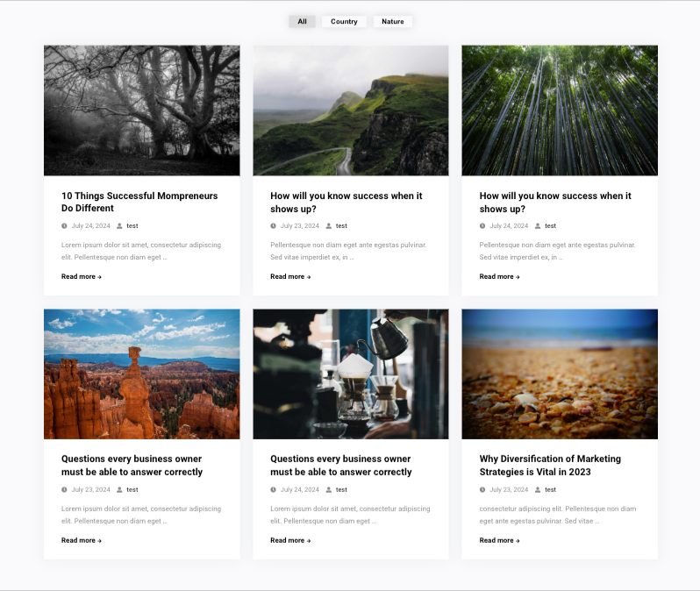Image resolution: width=700 pixels, height=591 pixels.
Task: Click the author person icon on Diversification post
Action: (538, 489)
